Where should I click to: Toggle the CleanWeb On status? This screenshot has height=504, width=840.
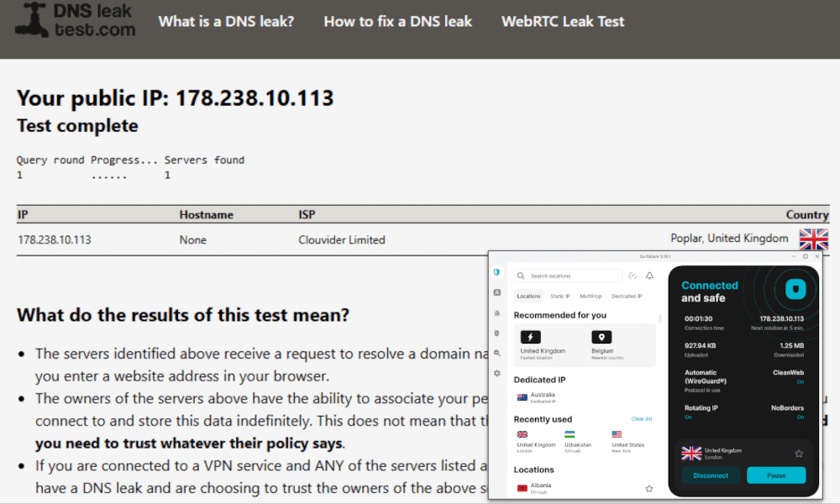point(800,382)
